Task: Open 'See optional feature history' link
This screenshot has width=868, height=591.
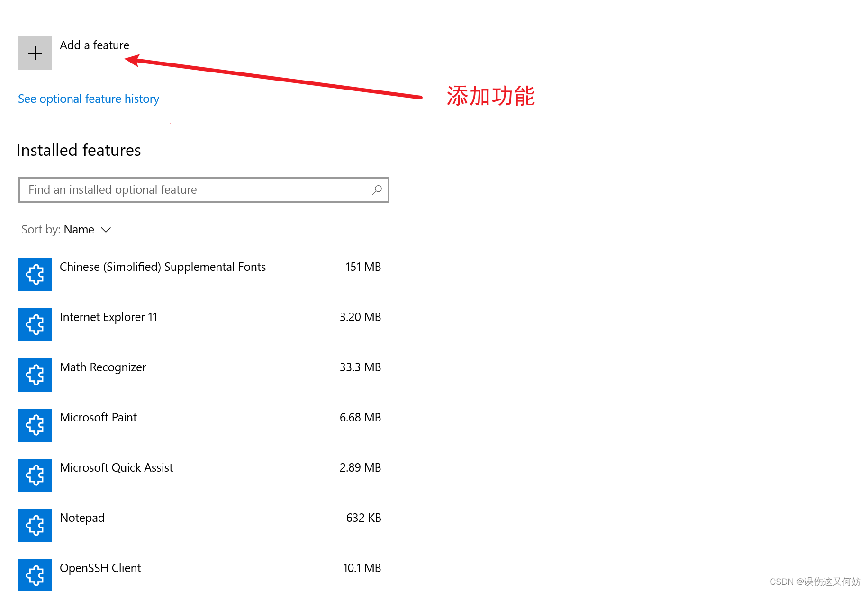Action: [x=89, y=98]
